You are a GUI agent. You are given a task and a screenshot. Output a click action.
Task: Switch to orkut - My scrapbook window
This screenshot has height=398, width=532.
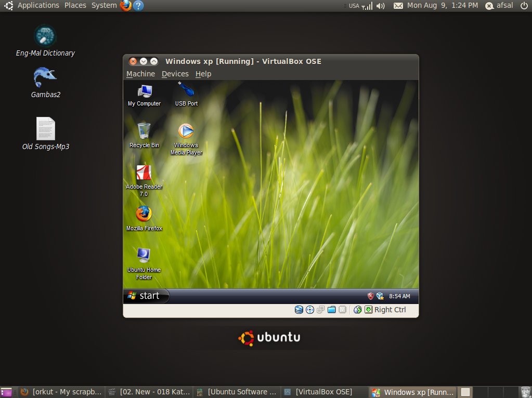[x=62, y=392]
